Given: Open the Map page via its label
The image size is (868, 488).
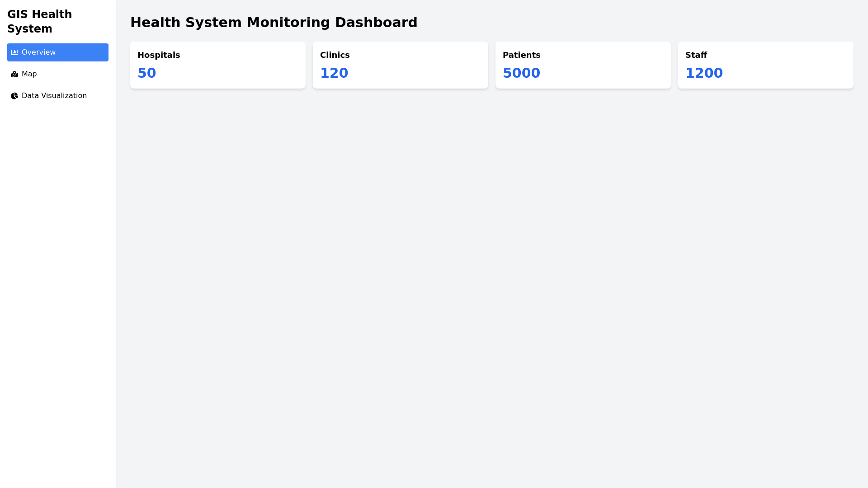Looking at the screenshot, I should pos(29,74).
